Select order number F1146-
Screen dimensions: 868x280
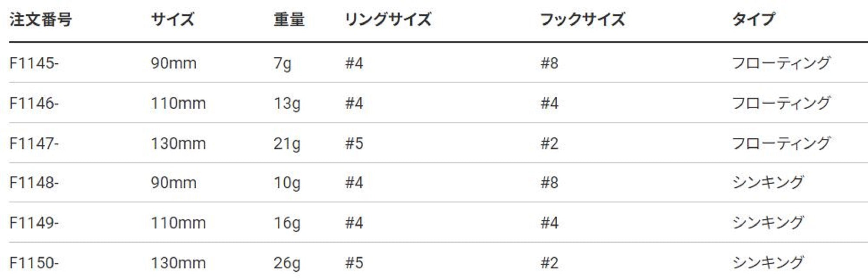[x=34, y=103]
